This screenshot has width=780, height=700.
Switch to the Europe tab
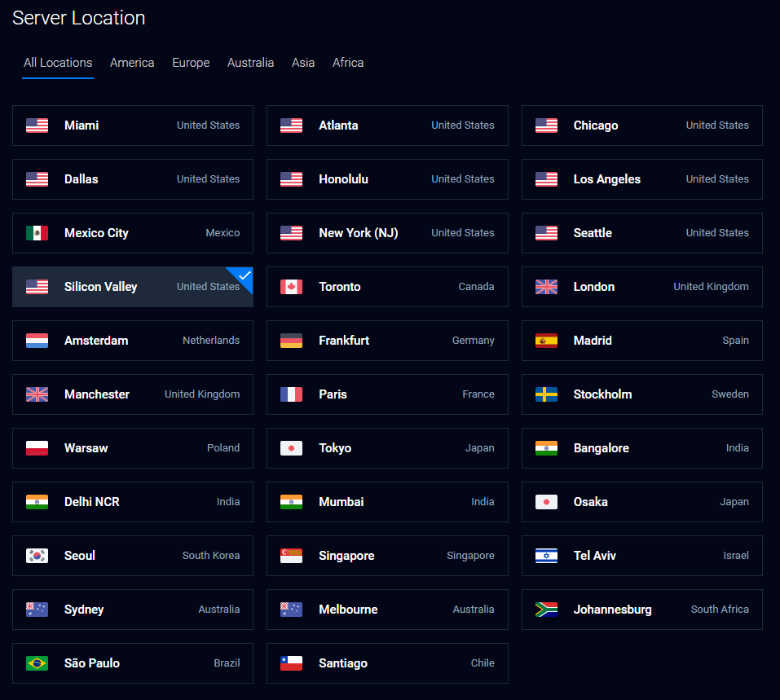click(191, 63)
